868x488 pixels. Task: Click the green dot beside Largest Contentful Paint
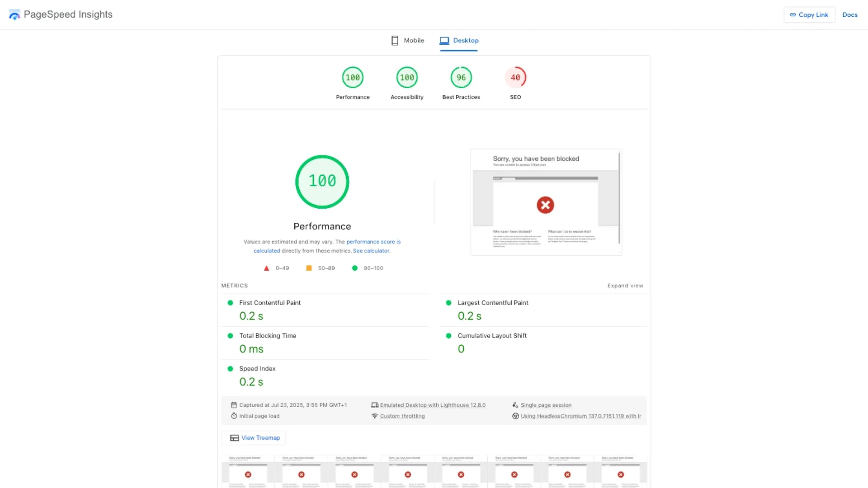448,303
